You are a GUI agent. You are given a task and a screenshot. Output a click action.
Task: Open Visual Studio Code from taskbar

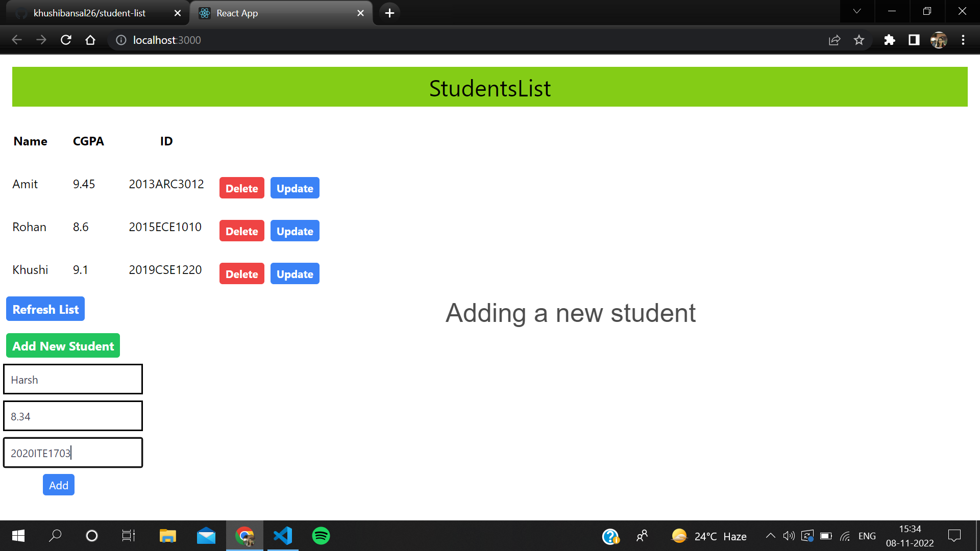[x=283, y=536]
